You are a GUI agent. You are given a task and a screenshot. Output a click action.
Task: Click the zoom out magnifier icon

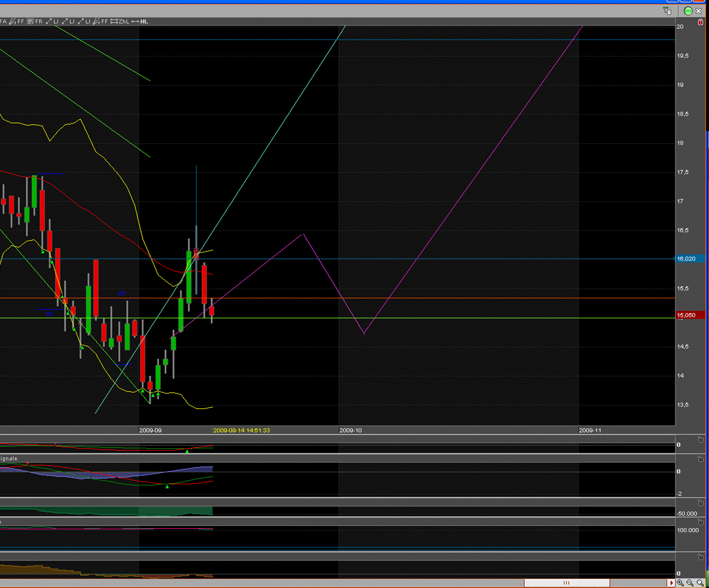pyautogui.click(x=690, y=583)
